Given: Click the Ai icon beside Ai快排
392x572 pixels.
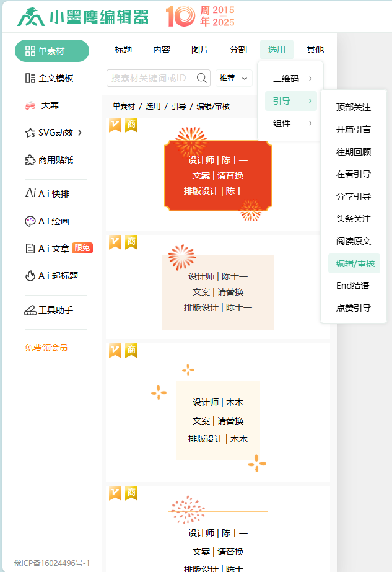Looking at the screenshot, I should [30, 193].
